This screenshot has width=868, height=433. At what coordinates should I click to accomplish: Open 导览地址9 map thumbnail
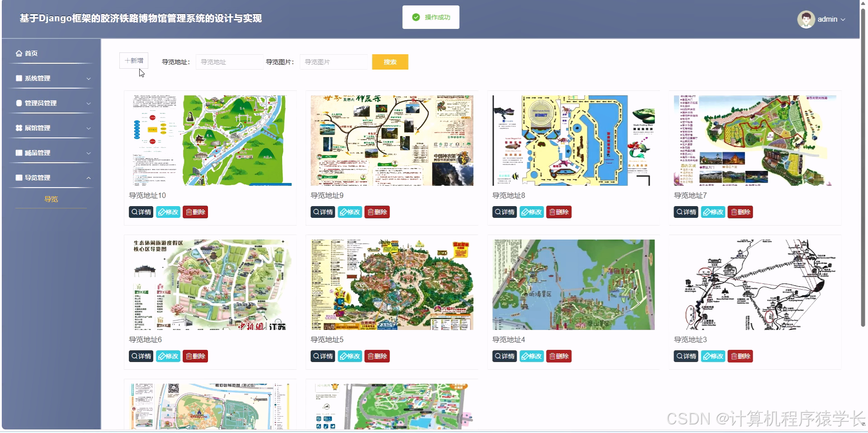(x=392, y=141)
